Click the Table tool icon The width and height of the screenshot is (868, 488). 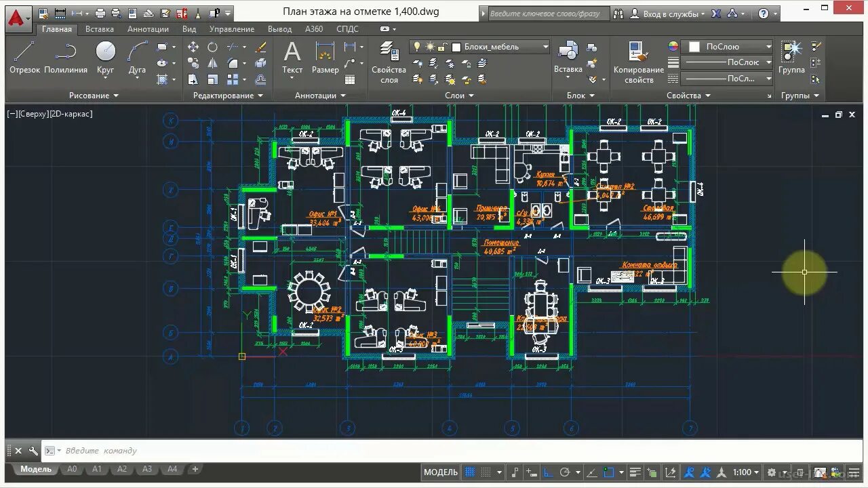point(350,79)
